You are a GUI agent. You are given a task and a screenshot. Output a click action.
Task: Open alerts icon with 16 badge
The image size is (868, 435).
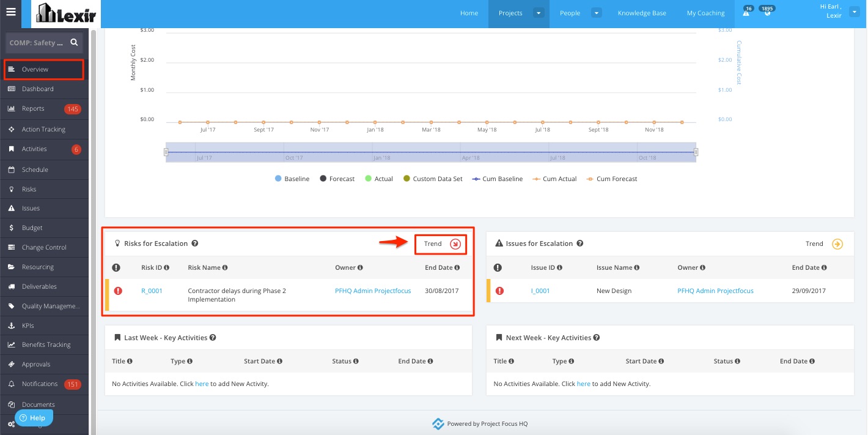pyautogui.click(x=747, y=12)
